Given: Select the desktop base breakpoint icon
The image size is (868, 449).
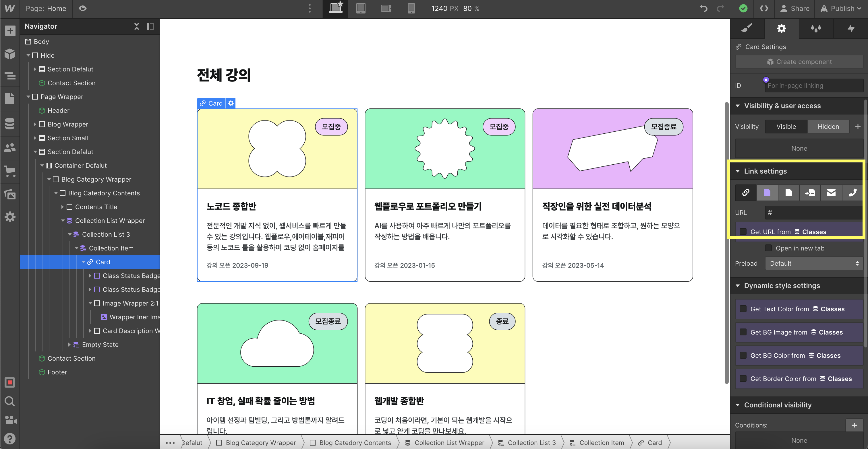Looking at the screenshot, I should 336,8.
